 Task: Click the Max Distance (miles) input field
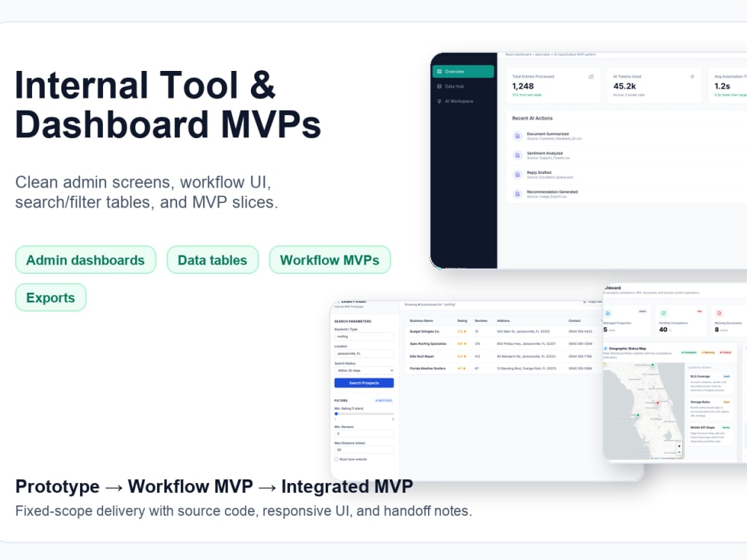pos(364,450)
